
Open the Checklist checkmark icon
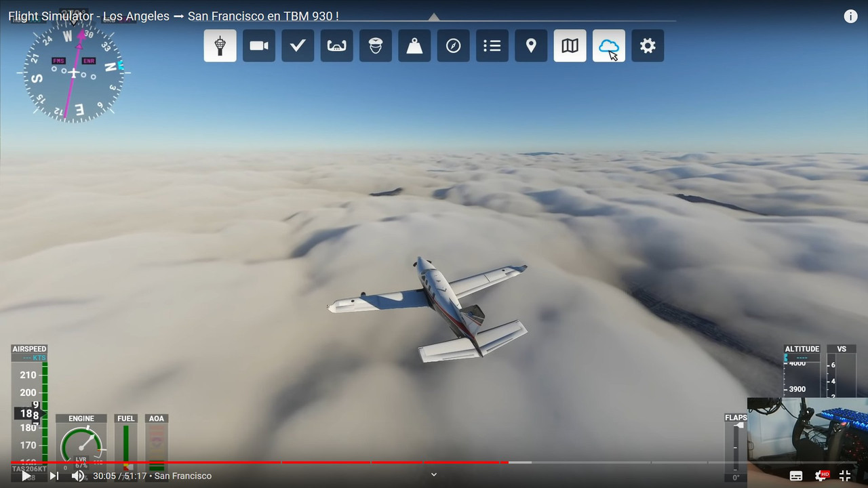tap(298, 46)
